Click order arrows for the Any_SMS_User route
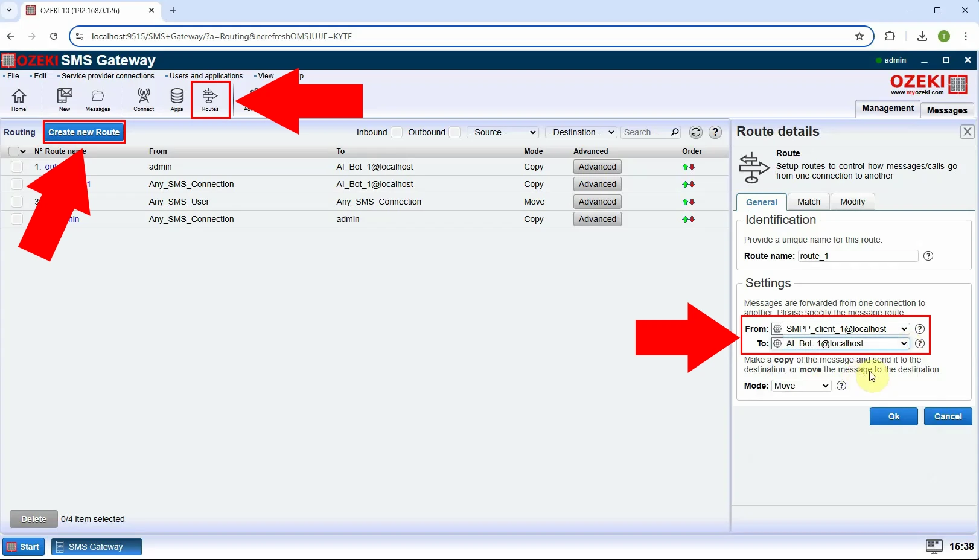Image resolution: width=979 pixels, height=560 pixels. pos(689,202)
